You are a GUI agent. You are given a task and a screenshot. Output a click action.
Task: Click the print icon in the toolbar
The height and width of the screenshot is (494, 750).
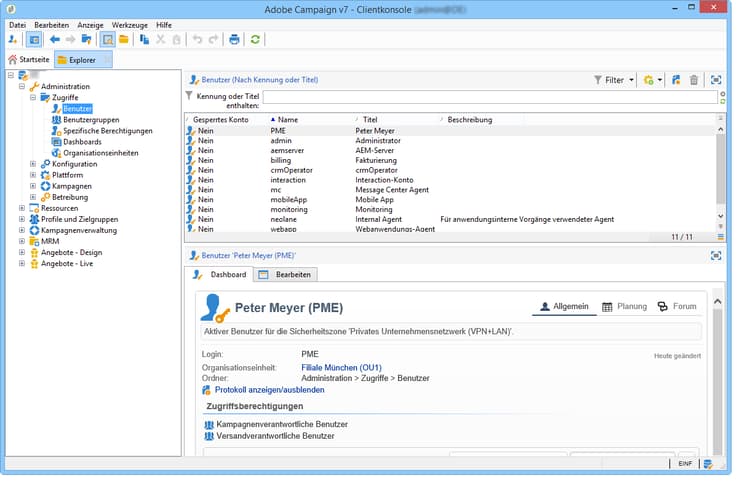(234, 40)
